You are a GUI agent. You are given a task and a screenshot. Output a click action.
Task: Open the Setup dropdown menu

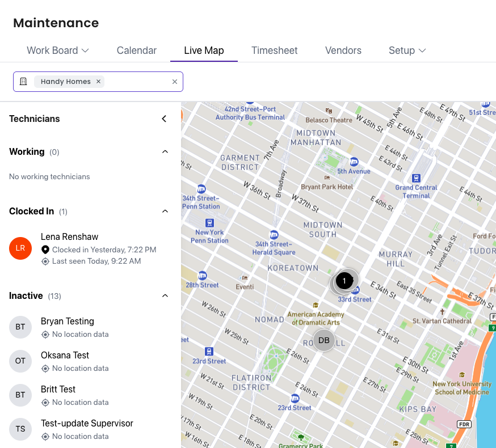[407, 50]
